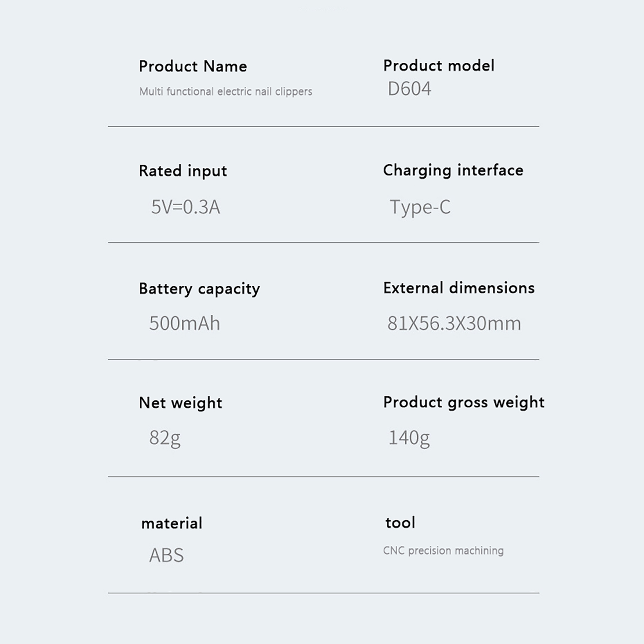Click the Product Name heading
644x644 pixels.
coord(193,66)
